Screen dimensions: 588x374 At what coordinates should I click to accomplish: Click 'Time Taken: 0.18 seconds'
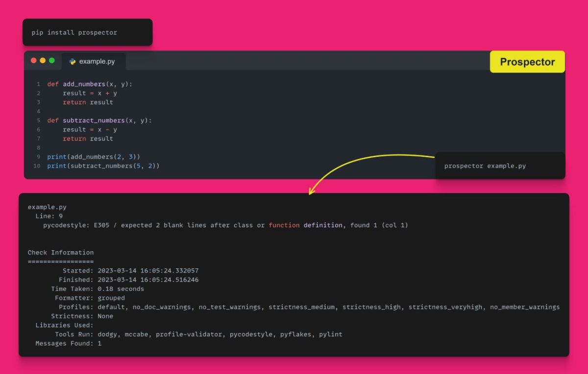[98, 289]
